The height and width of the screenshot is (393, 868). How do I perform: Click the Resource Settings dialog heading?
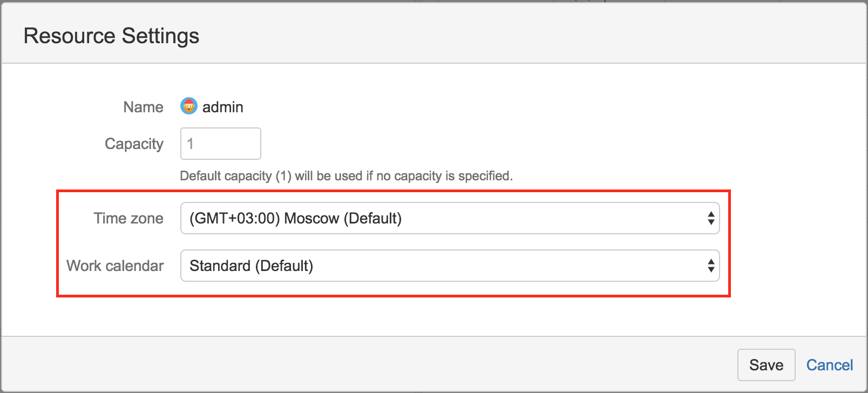tap(111, 36)
